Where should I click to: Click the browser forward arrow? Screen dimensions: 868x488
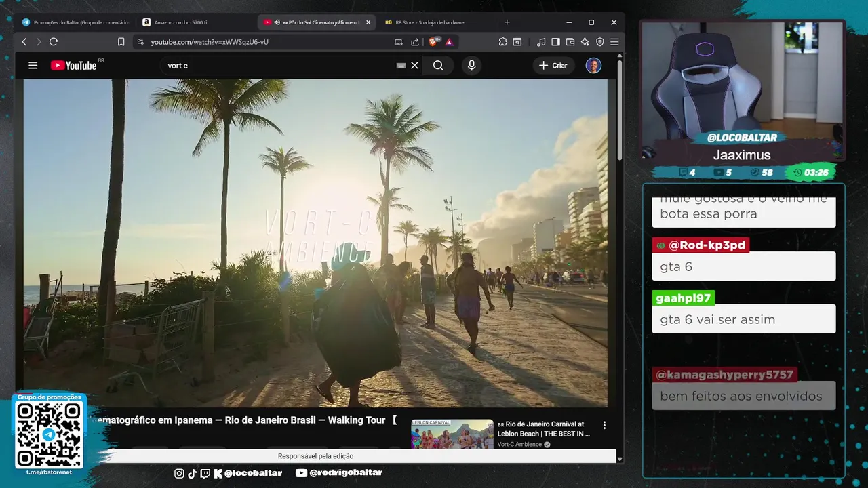click(x=38, y=42)
